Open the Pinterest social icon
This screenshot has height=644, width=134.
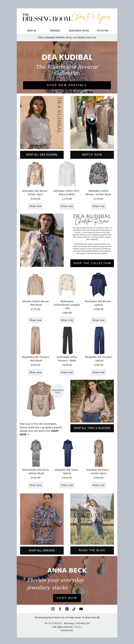pos(67,609)
